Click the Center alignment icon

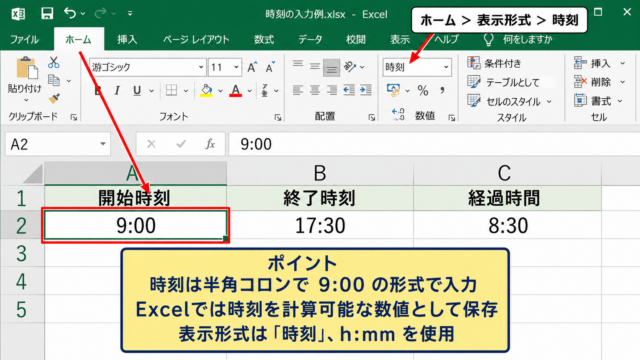314,90
